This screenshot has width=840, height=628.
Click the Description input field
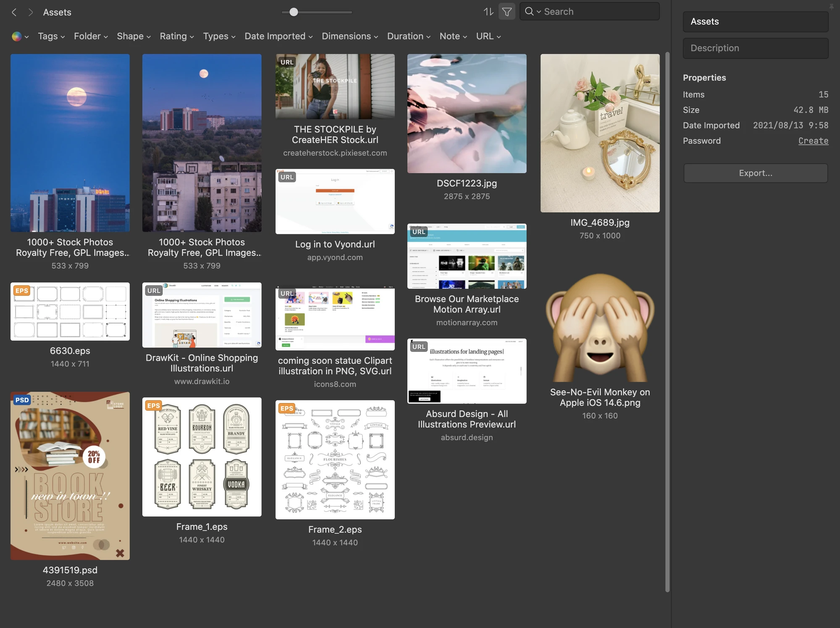[755, 48]
